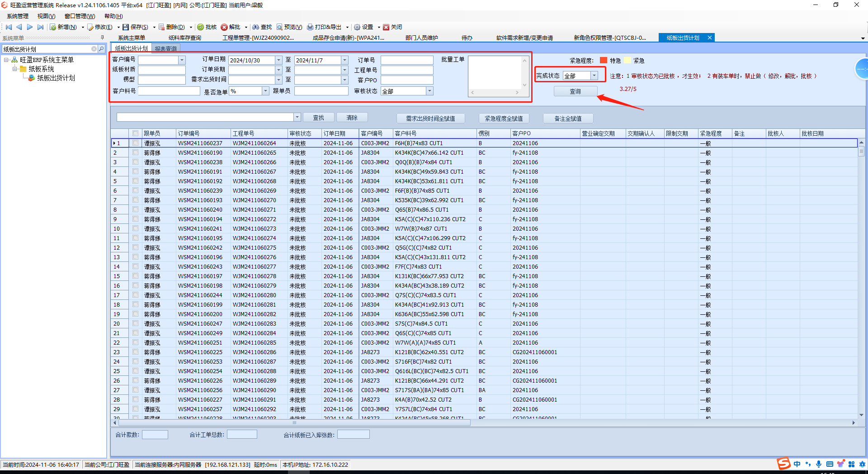Clear the menu search box text
Viewport: 868px width, 474px height.
[x=94, y=49]
